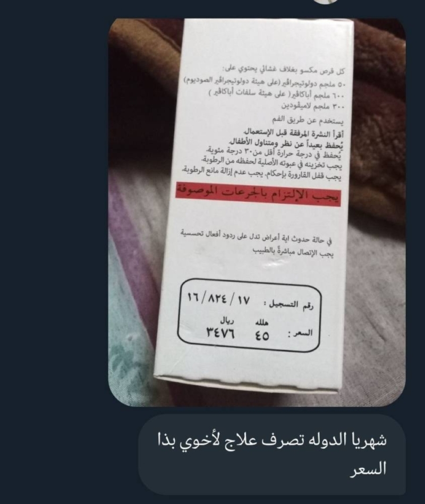This screenshot has width=425, height=504.
Task: Tap the message bubble starting with شهريا الدوله
Action: tap(272, 455)
